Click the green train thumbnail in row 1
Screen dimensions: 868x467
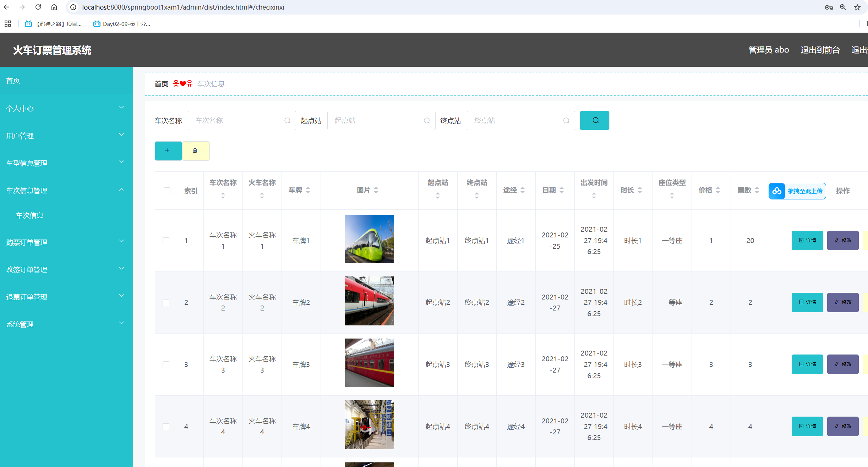[x=369, y=239]
